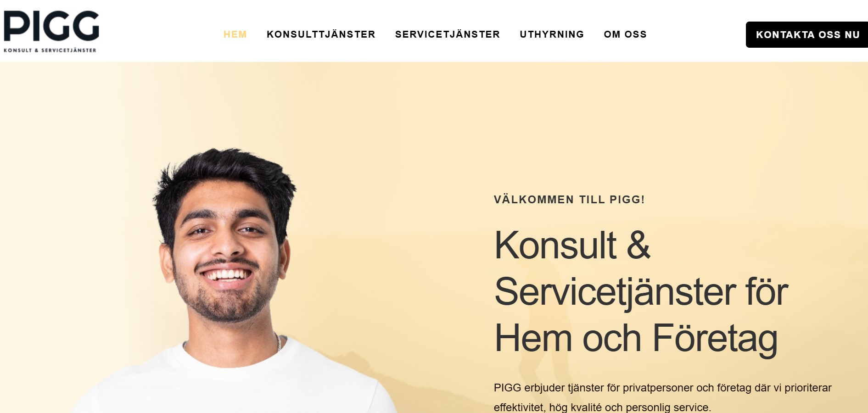
Task: Open the HEM menu item
Action: [235, 34]
